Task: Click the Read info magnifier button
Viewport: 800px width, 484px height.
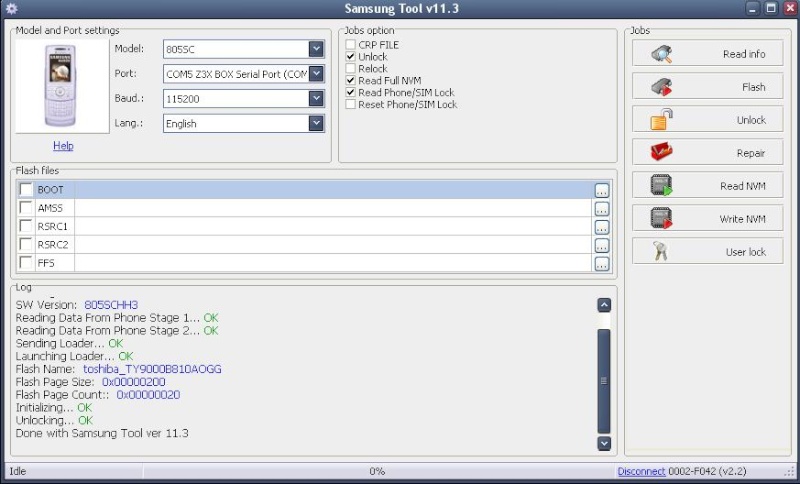Action: 707,53
